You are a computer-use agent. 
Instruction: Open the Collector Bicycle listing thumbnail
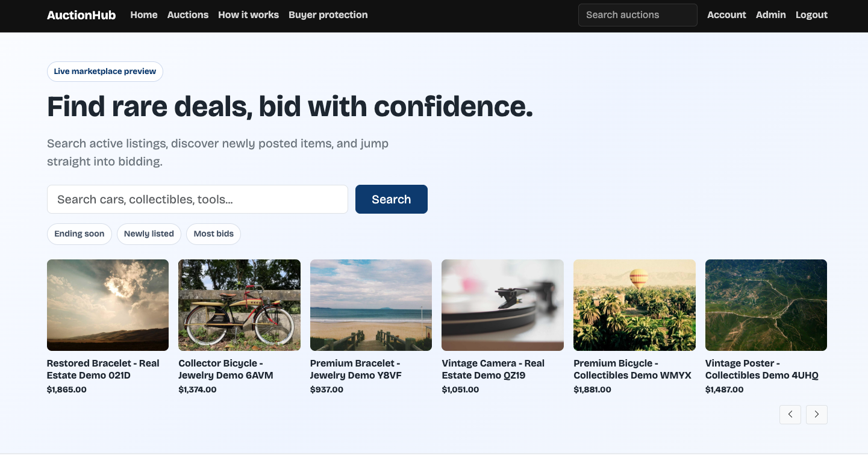pos(239,305)
